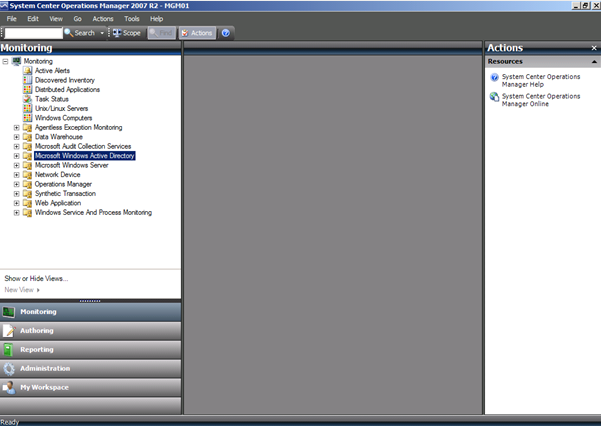Click the Find toolbar button
This screenshot has height=426, width=601.
coord(161,33)
